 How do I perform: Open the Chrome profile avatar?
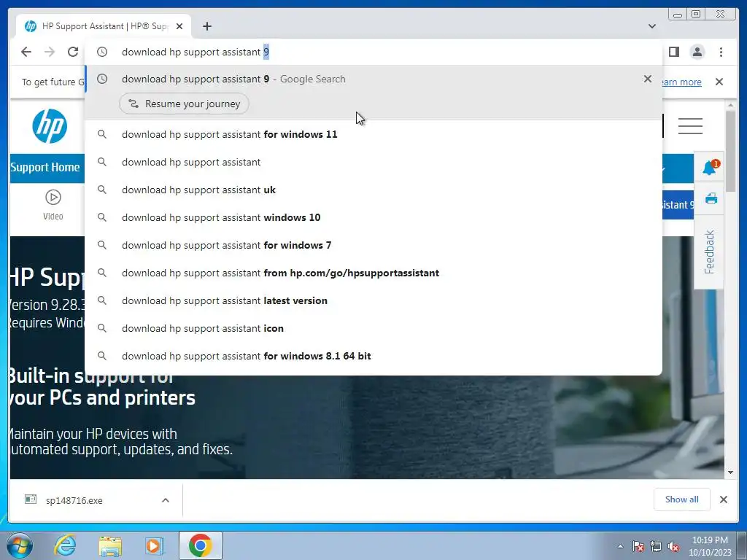(x=697, y=52)
